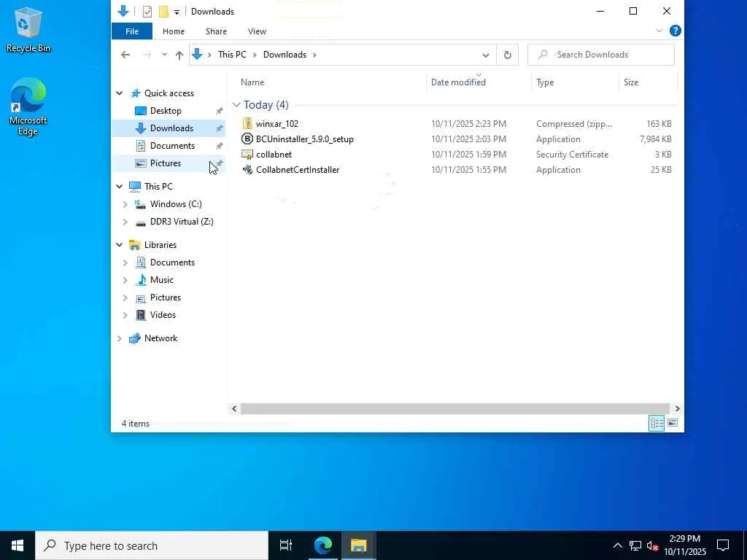Show hidden system tray icons
This screenshot has width=747, height=560.
pos(617,545)
